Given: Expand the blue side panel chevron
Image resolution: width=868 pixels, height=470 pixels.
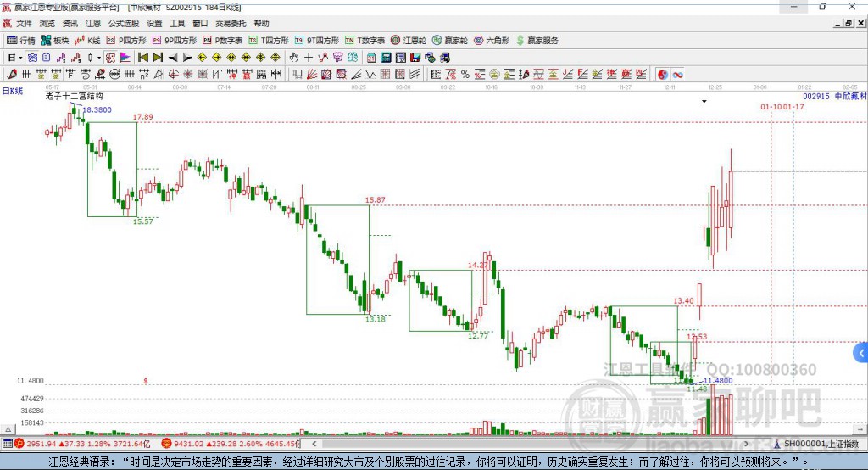Looking at the screenshot, I should click(861, 353).
